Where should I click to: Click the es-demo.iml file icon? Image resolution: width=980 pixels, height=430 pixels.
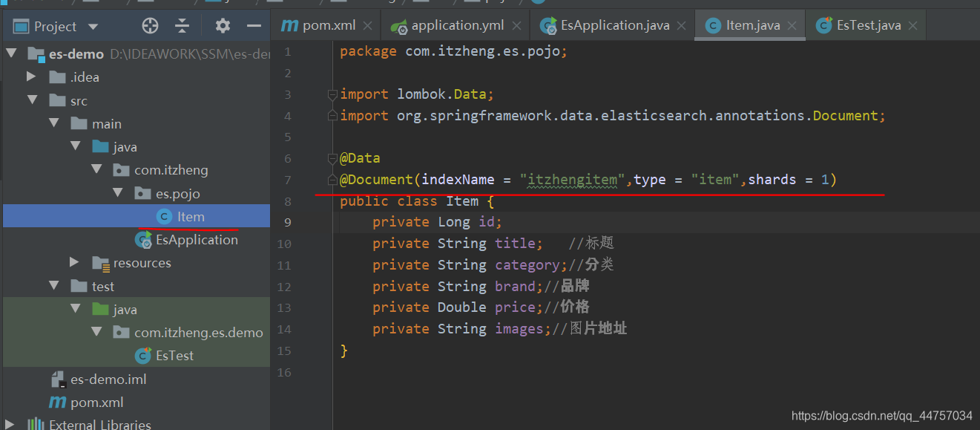point(59,379)
